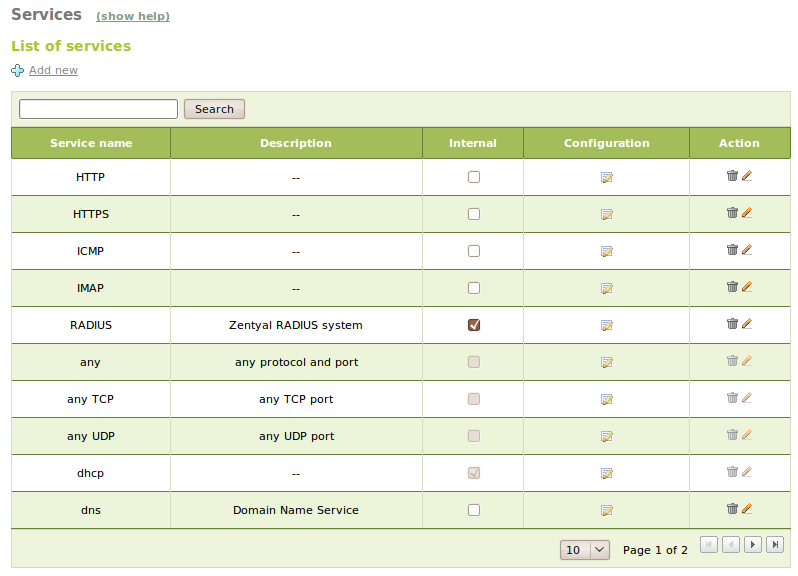Screen dimensions: 798x576
Task: Open configuration for dhcp service
Action: (x=606, y=473)
